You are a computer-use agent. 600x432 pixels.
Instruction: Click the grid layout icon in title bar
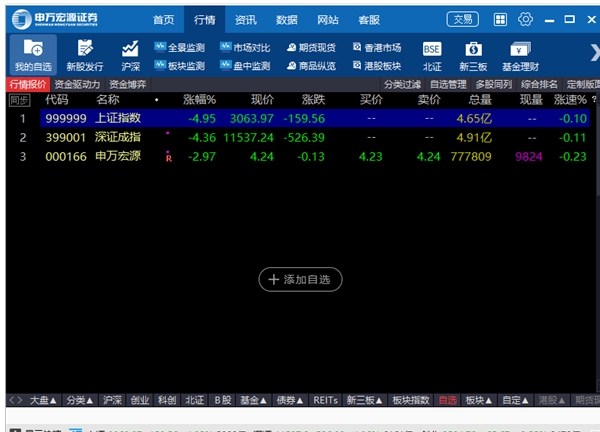click(x=500, y=19)
